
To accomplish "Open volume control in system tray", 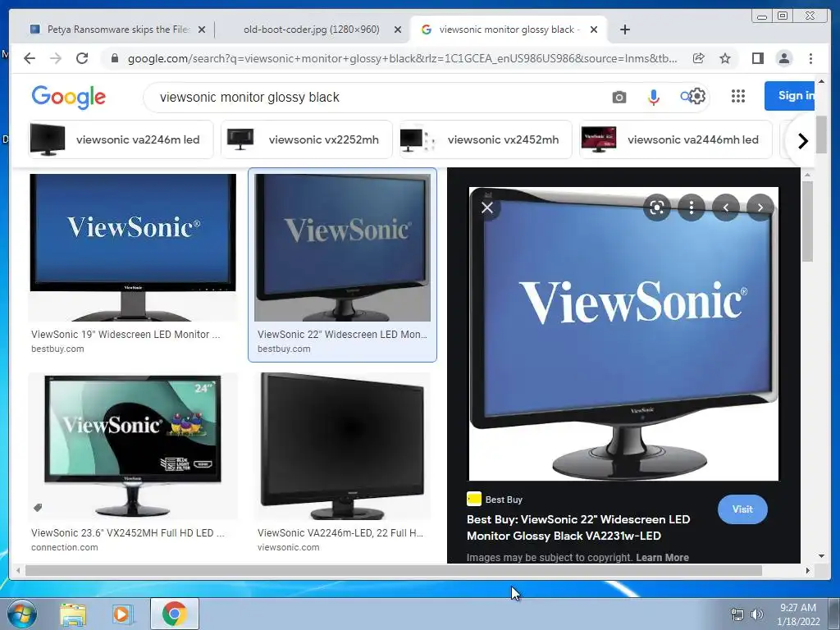I will point(756,614).
